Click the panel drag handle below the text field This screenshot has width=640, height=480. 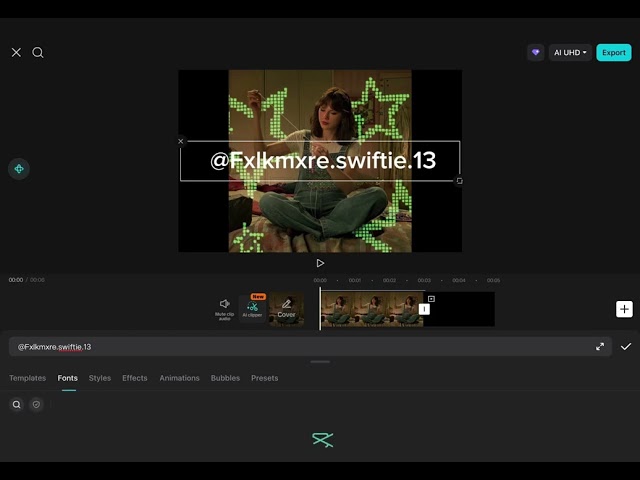(x=320, y=362)
